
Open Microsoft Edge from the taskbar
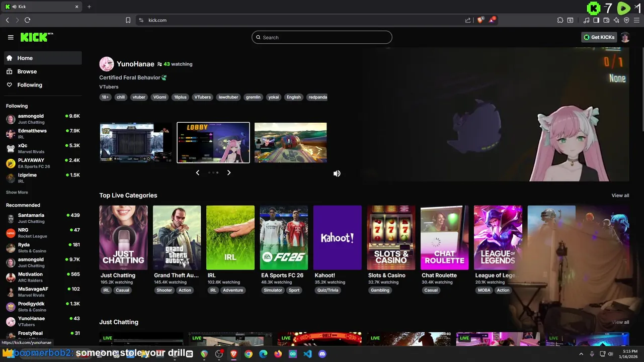[263, 354]
